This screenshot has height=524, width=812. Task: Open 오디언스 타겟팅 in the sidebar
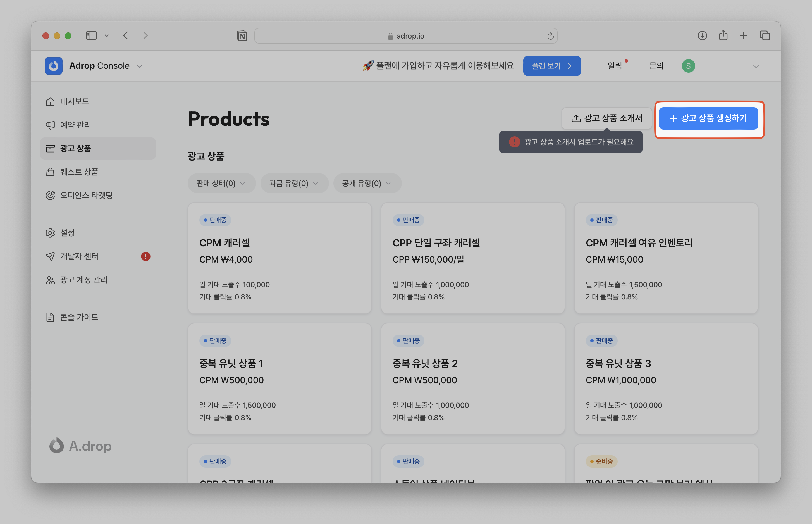tap(86, 195)
